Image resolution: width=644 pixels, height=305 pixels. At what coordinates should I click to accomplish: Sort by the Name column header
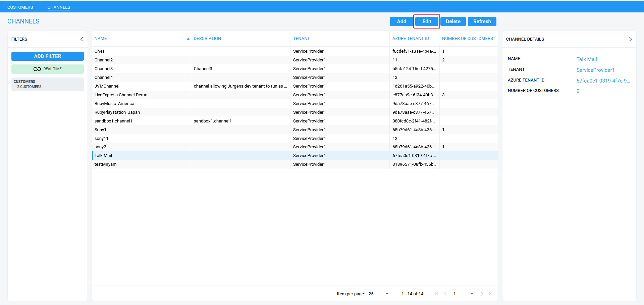[x=101, y=39]
